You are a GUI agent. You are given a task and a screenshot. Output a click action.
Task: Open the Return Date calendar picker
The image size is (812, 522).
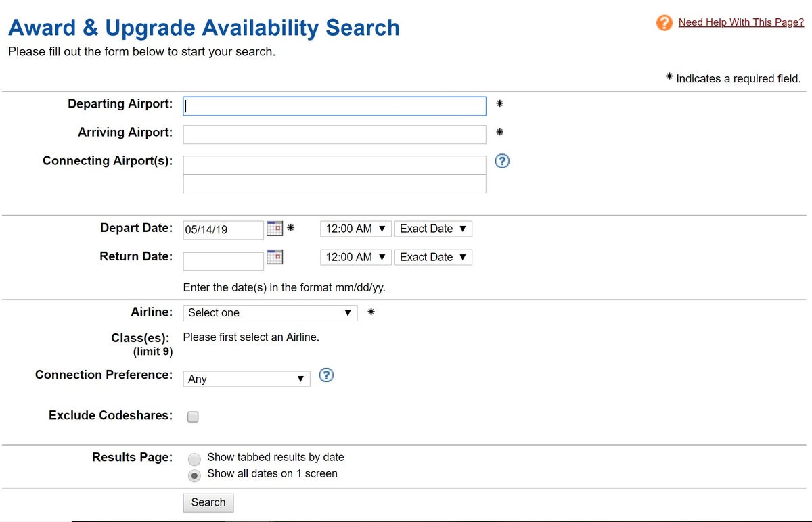275,257
